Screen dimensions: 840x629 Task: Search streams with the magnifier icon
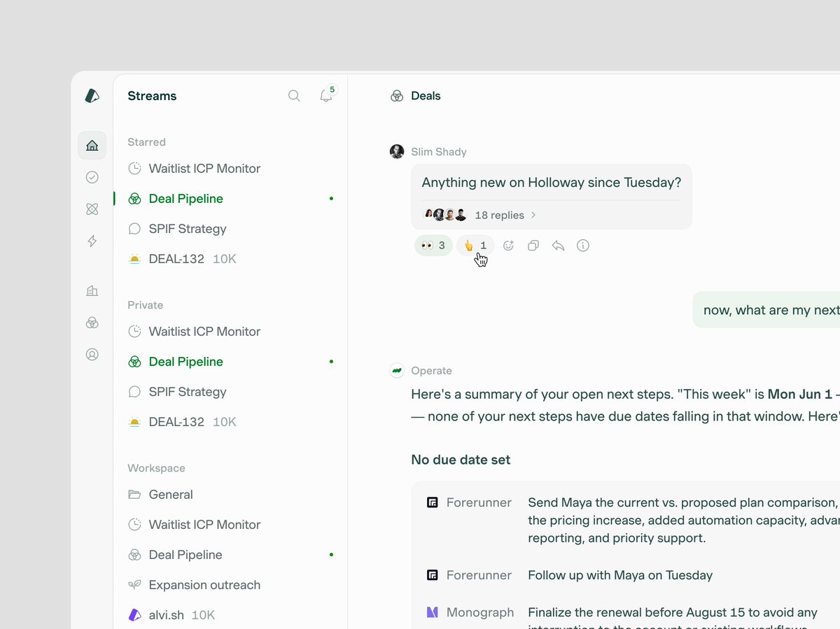(294, 96)
